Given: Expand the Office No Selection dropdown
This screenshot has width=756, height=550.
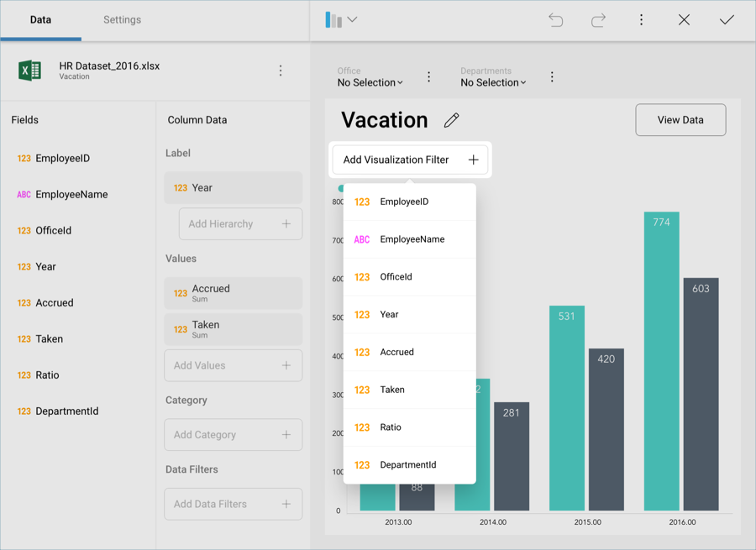Looking at the screenshot, I should point(370,82).
